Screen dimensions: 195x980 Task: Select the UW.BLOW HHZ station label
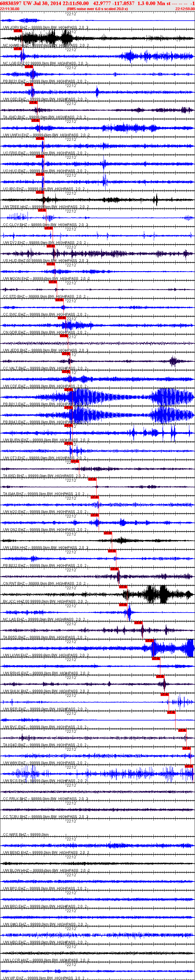click(x=46, y=871)
